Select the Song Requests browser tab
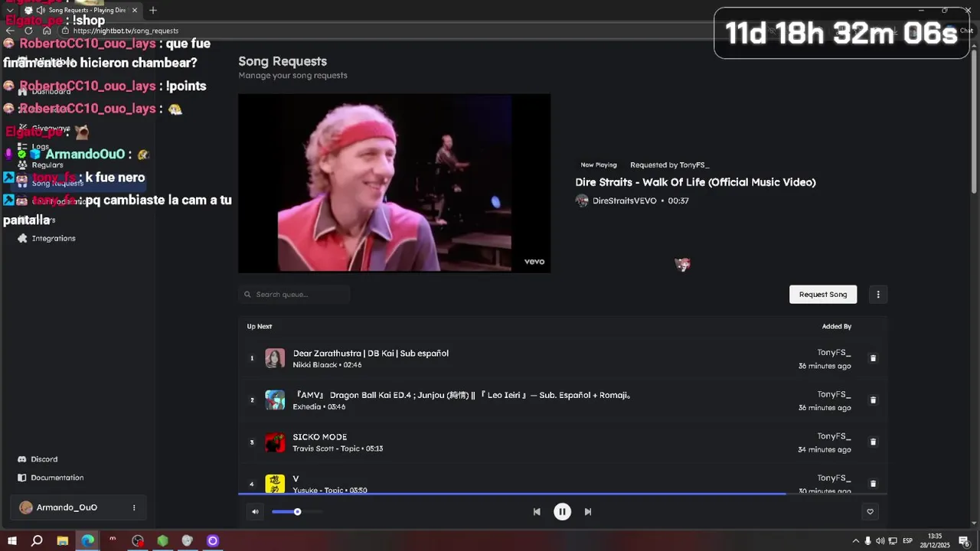This screenshot has height=551, width=980. (81, 10)
